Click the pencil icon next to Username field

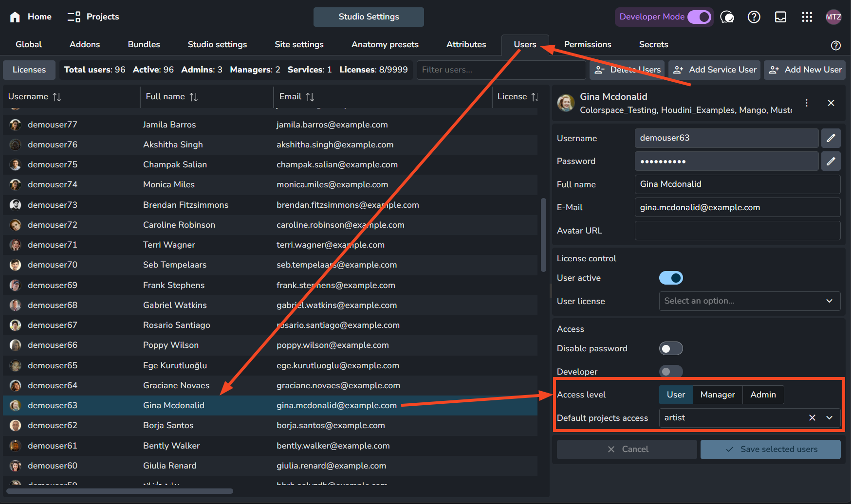(831, 138)
